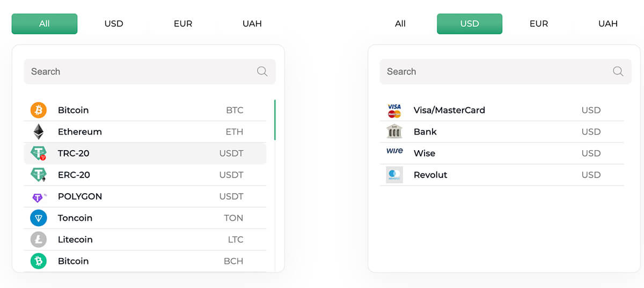Click the Visa/MasterCard logo icon
This screenshot has height=288, width=644.
coord(394,110)
